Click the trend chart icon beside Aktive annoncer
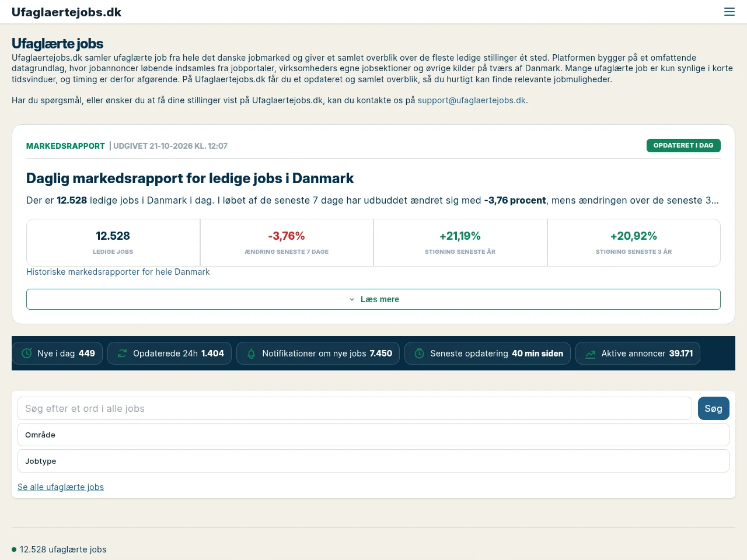The height and width of the screenshot is (560, 747). [x=591, y=353]
